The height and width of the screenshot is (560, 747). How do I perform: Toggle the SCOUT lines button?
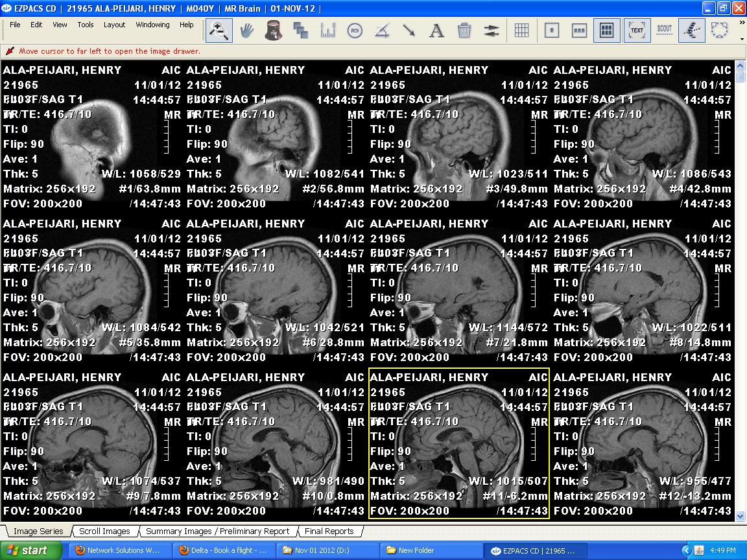[x=665, y=30]
